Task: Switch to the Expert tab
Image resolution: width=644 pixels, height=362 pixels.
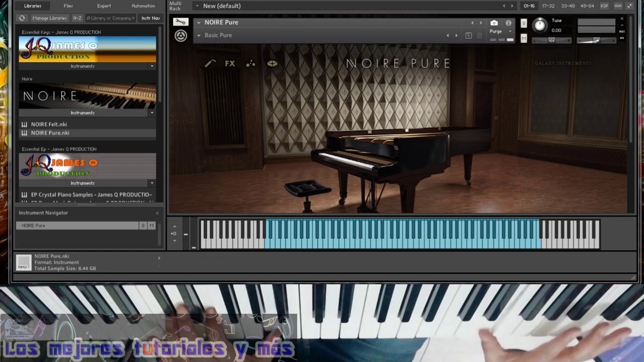Action: (x=104, y=6)
